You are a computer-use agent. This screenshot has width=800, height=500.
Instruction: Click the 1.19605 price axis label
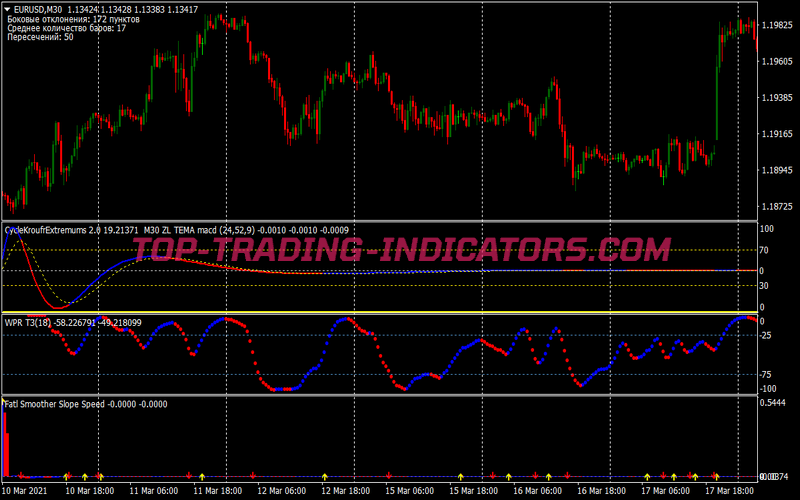[777, 61]
